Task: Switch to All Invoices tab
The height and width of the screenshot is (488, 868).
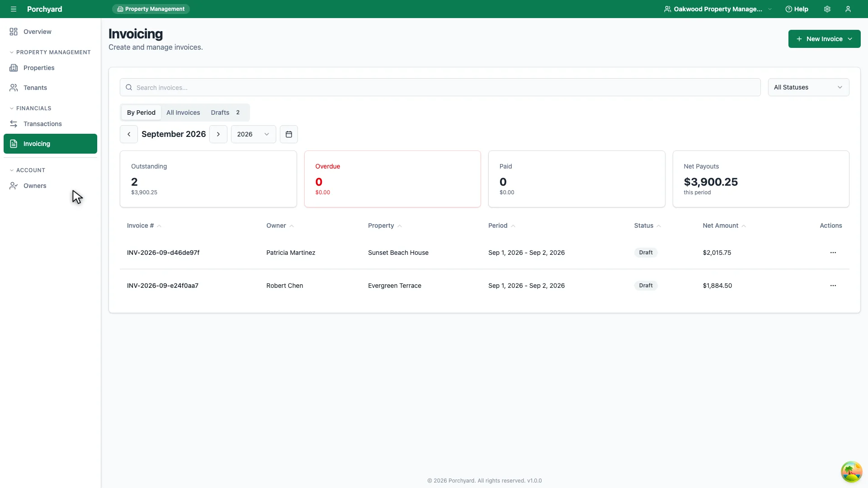Action: 183,113
